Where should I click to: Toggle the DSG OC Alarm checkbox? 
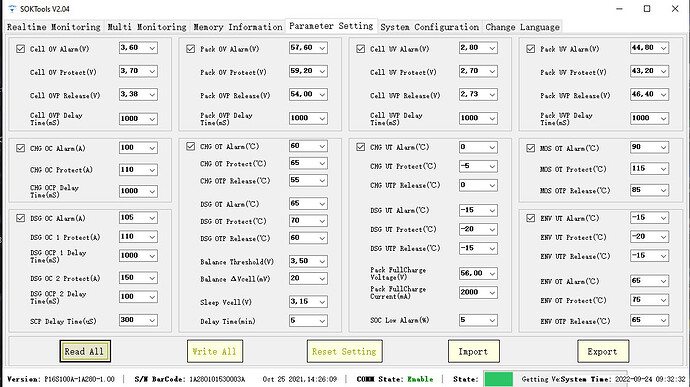pyautogui.click(x=20, y=218)
